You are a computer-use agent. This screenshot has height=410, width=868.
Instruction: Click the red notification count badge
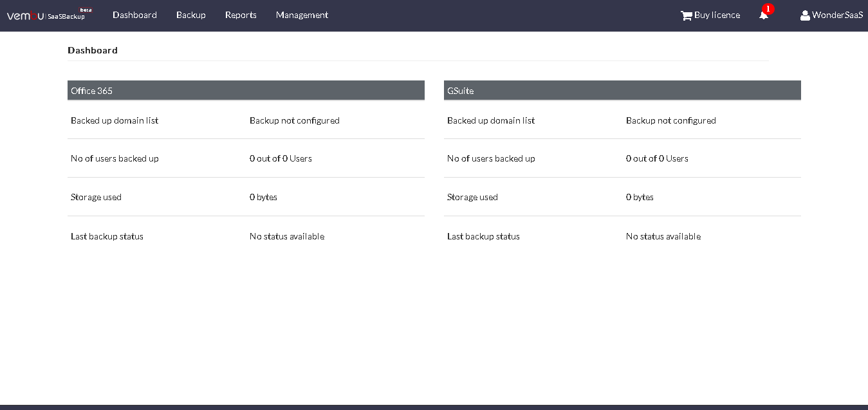(x=768, y=9)
